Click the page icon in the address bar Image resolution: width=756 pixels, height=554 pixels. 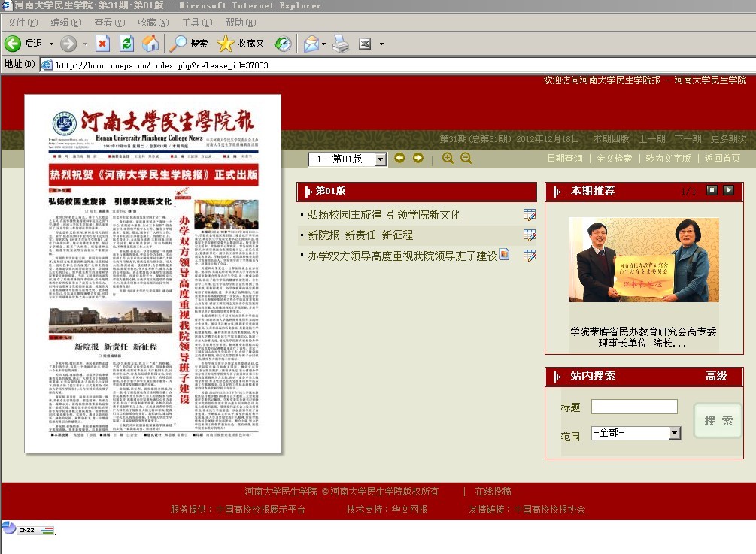click(x=47, y=65)
